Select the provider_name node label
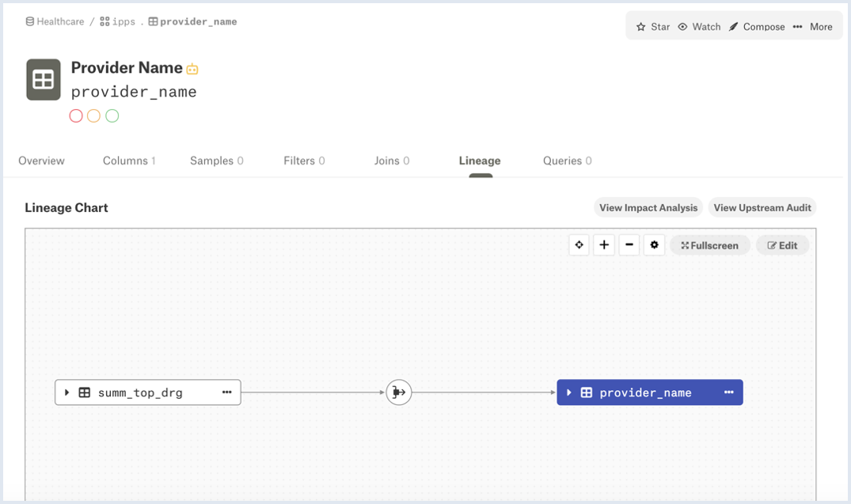This screenshot has height=504, width=851. click(645, 392)
